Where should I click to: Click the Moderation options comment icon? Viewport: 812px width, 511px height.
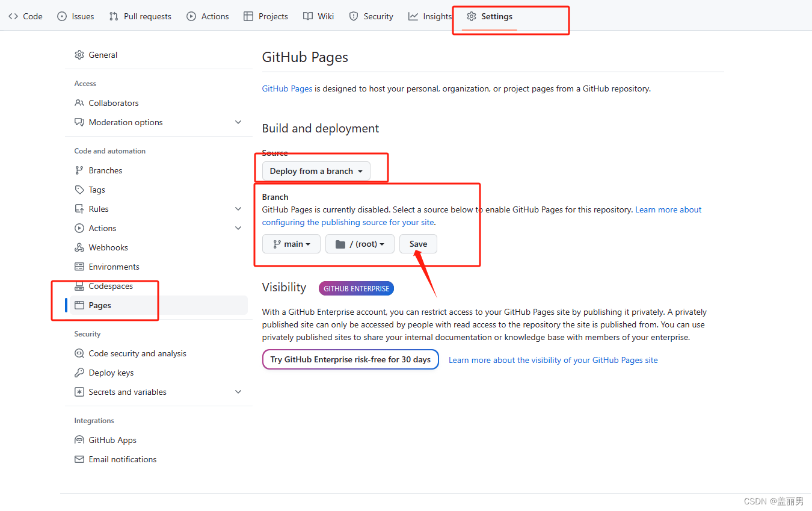(x=79, y=122)
